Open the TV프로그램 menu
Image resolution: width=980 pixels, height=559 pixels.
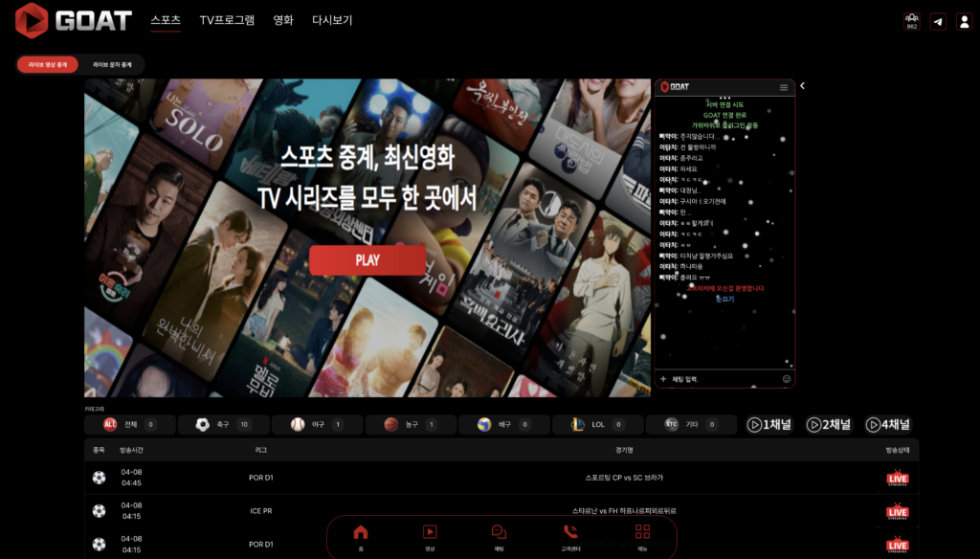227,20
